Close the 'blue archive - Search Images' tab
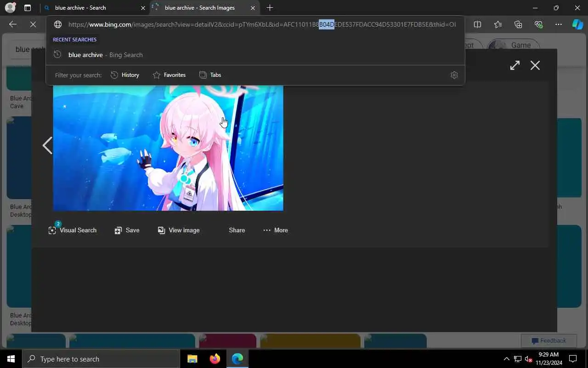 253,8
